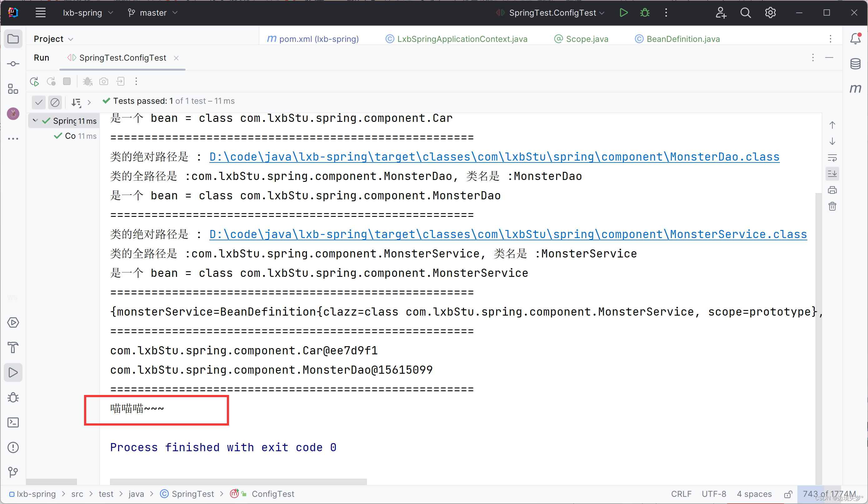868x504 pixels.
Task: Switch to BeanDefinition.java tab
Action: [x=677, y=39]
